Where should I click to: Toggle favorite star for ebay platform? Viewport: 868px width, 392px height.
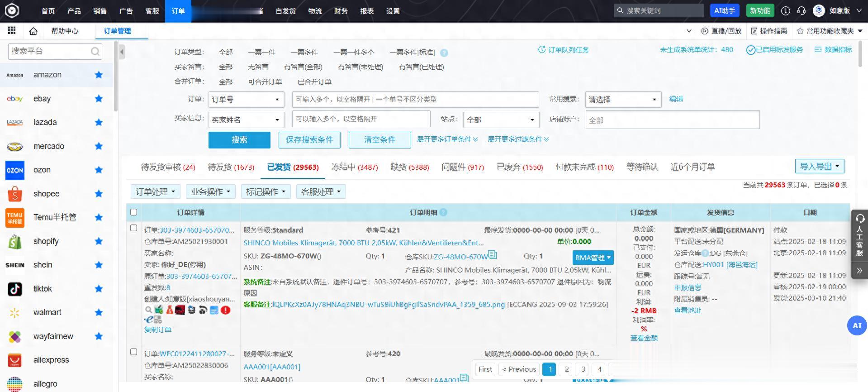pos(99,99)
